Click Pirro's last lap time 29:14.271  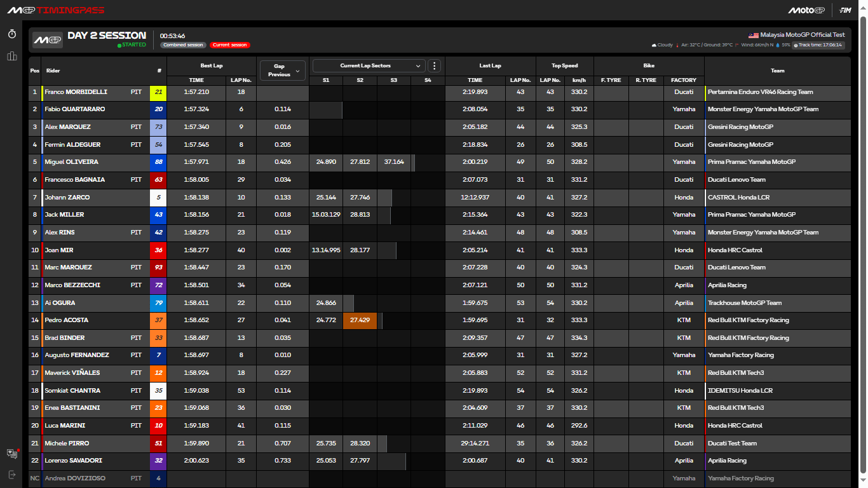click(475, 444)
